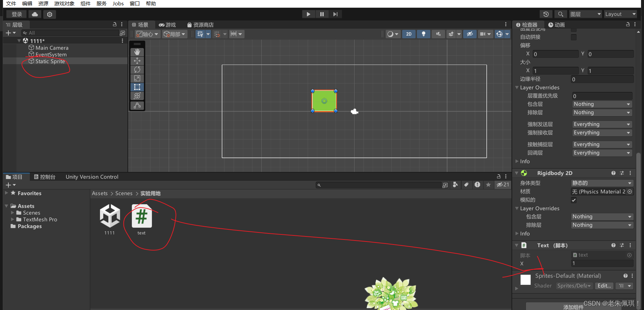Toggle the 2D view mode button
The width and height of the screenshot is (644, 310).
[409, 34]
